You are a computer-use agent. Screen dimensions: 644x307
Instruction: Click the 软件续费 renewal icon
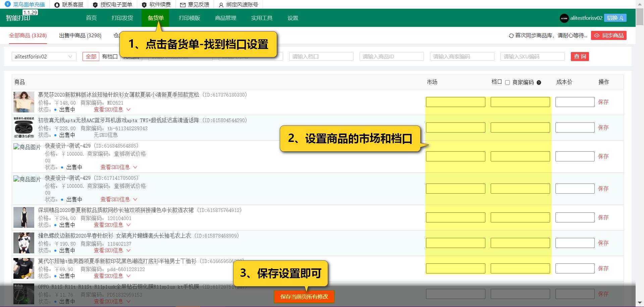click(x=144, y=5)
